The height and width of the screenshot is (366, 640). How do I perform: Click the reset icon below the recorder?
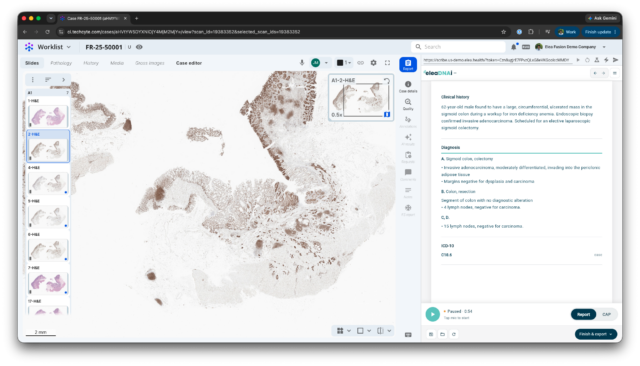454,334
